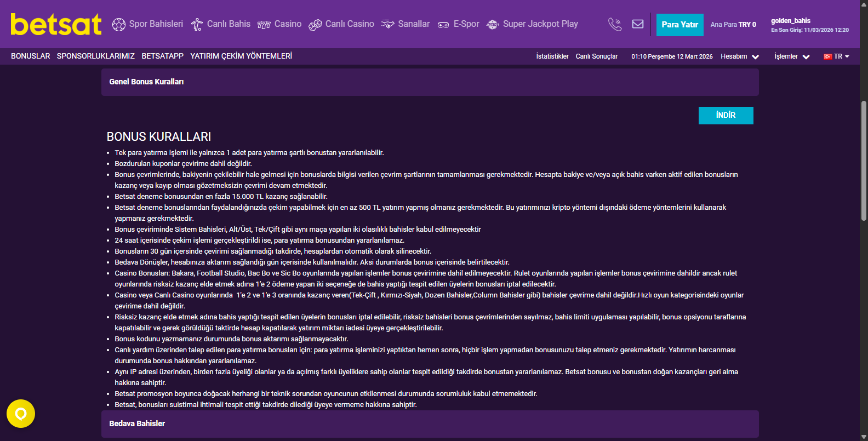Click the golden_bahis username
Viewport: 868px width, 441px height.
pos(791,21)
